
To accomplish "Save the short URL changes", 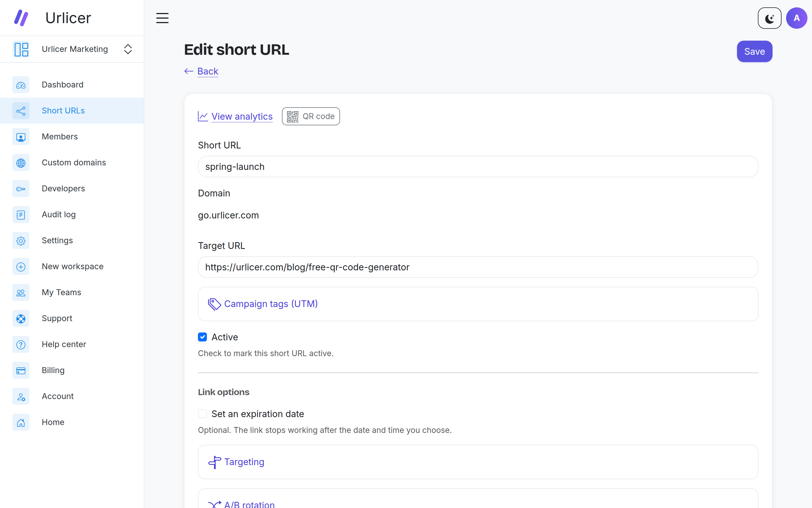I will coord(754,51).
